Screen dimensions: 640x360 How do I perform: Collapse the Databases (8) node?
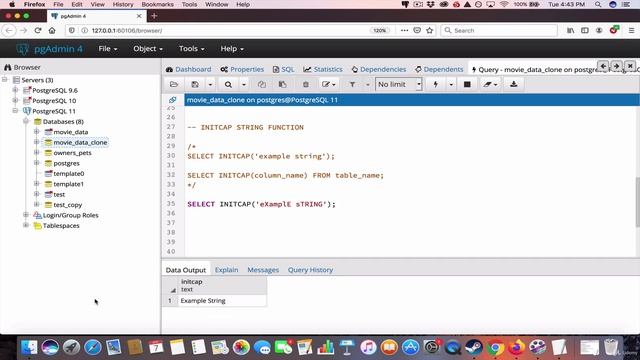point(26,121)
